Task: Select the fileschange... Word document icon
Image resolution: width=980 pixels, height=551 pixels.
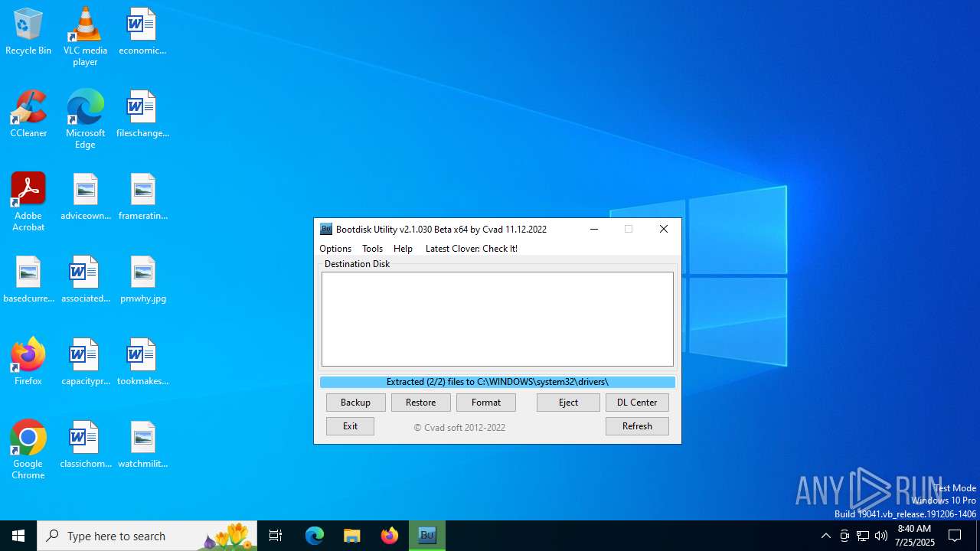Action: (142, 114)
